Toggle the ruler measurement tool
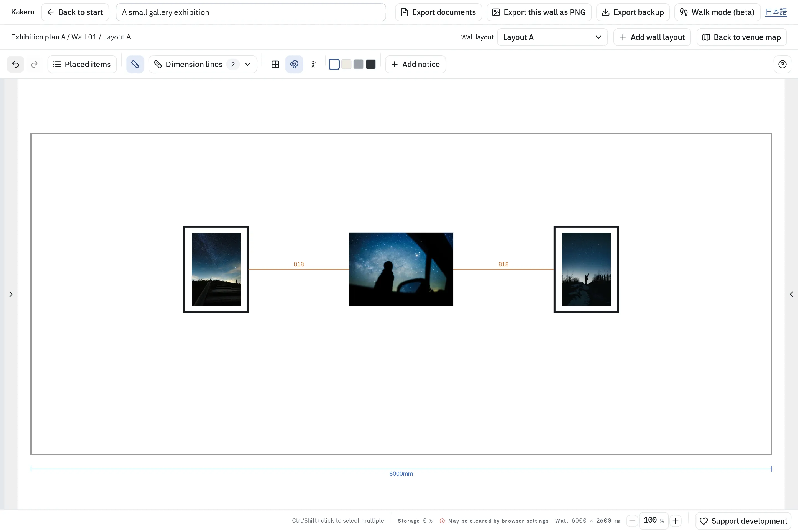This screenshot has width=798, height=532. pyautogui.click(x=135, y=64)
